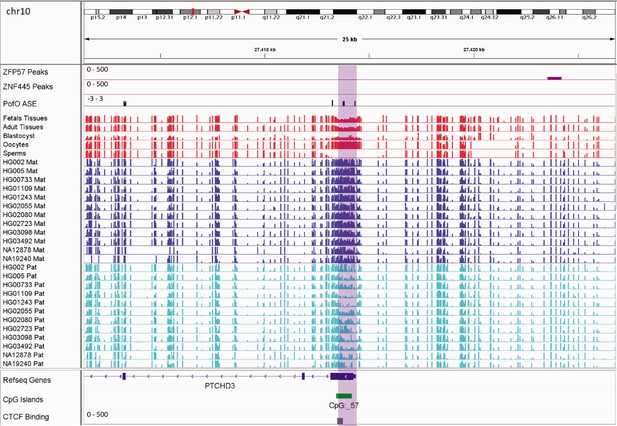
Task: Click the centromere on the chr10 ideogram
Action: click(x=242, y=12)
